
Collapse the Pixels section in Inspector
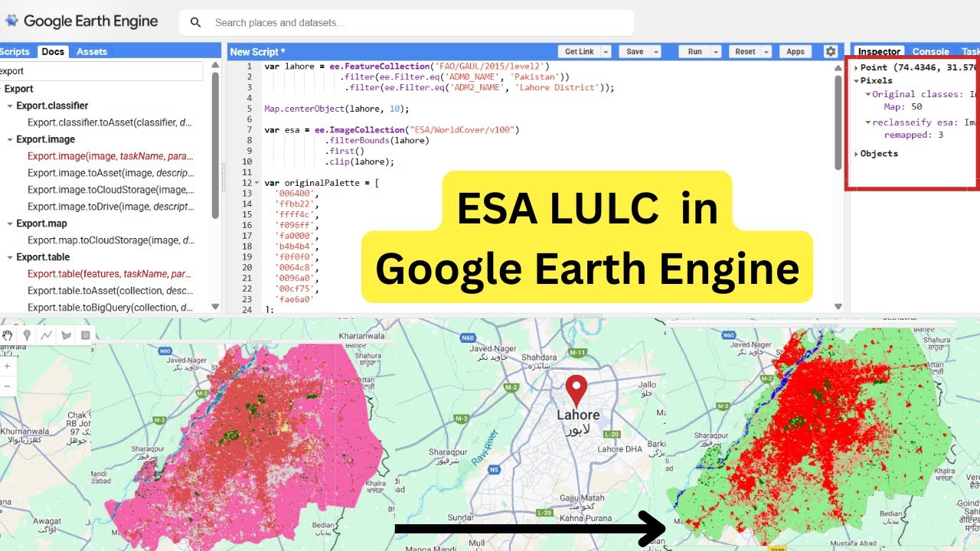tap(857, 80)
